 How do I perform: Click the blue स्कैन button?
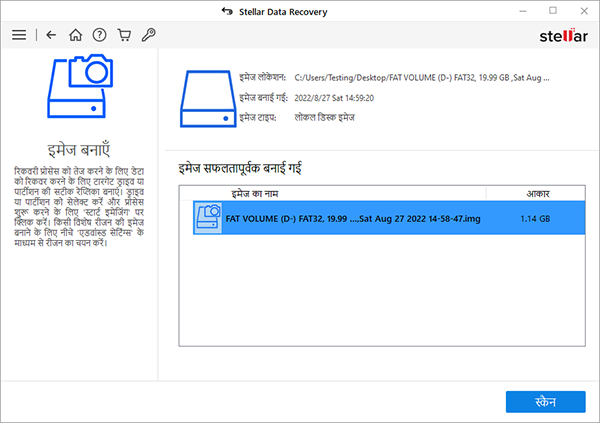coord(545,402)
